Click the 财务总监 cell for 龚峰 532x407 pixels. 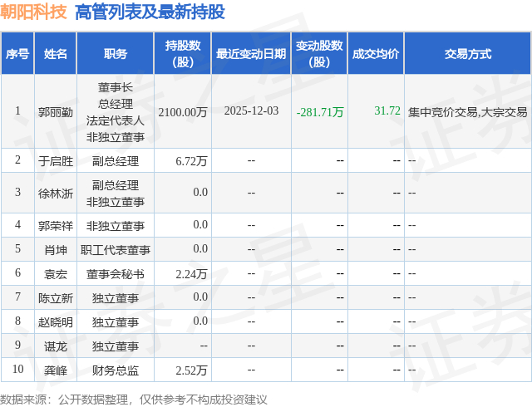pyautogui.click(x=116, y=370)
